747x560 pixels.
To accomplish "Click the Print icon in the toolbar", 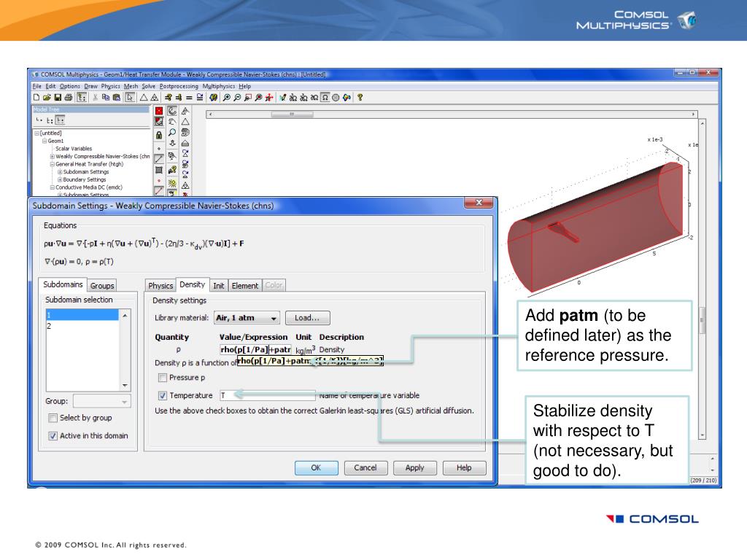I will click(x=69, y=98).
